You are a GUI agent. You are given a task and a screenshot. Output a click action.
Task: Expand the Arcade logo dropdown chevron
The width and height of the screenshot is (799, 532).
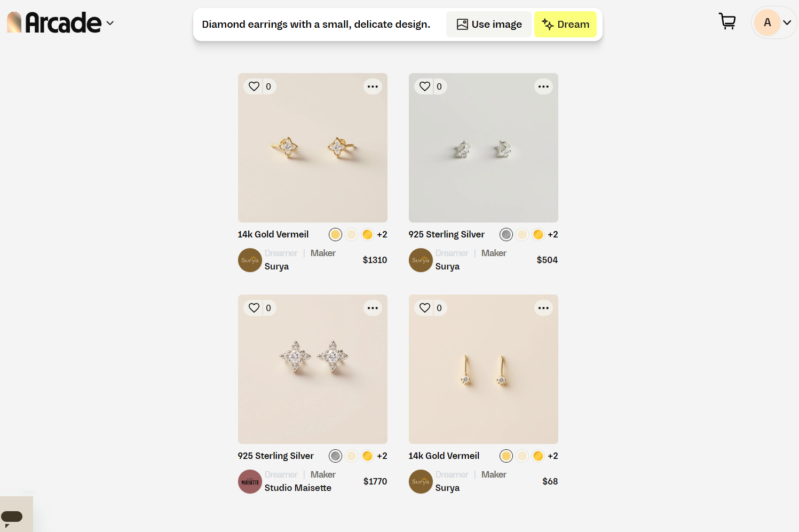(x=110, y=23)
